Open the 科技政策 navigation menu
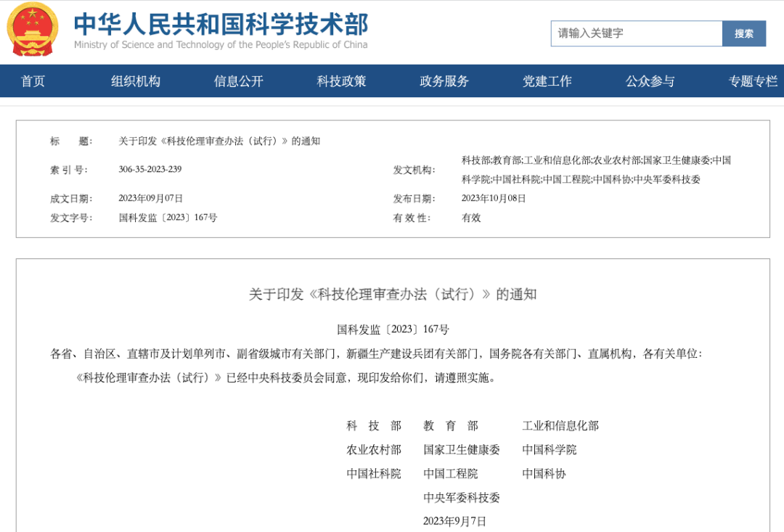The height and width of the screenshot is (532, 784). coord(340,81)
